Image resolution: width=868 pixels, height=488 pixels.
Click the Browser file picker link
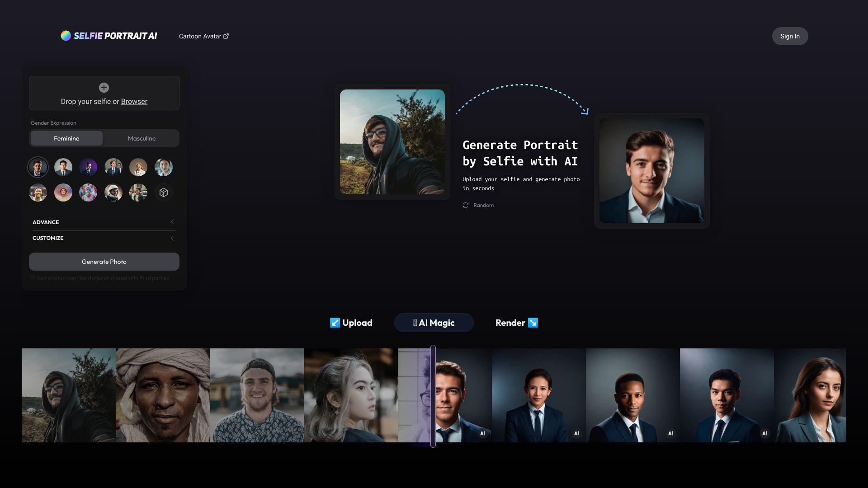coord(133,101)
